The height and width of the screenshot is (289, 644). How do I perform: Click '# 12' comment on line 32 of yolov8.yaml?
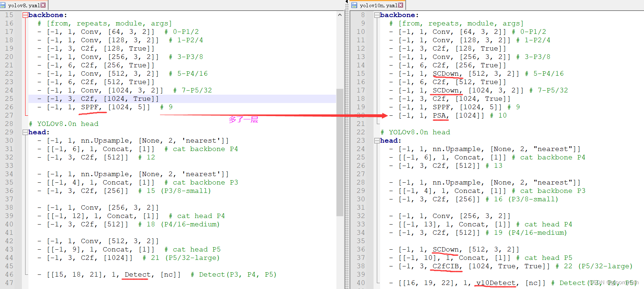(x=147, y=157)
